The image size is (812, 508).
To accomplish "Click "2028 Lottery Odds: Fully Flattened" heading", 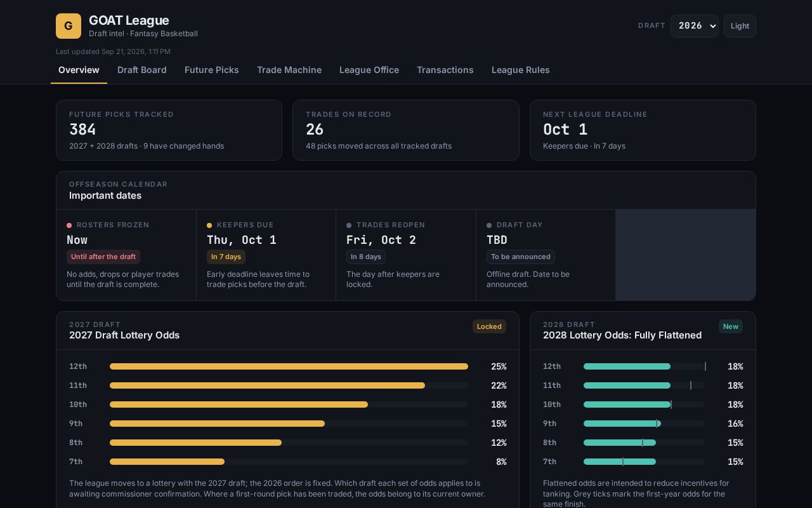I will 622,335.
